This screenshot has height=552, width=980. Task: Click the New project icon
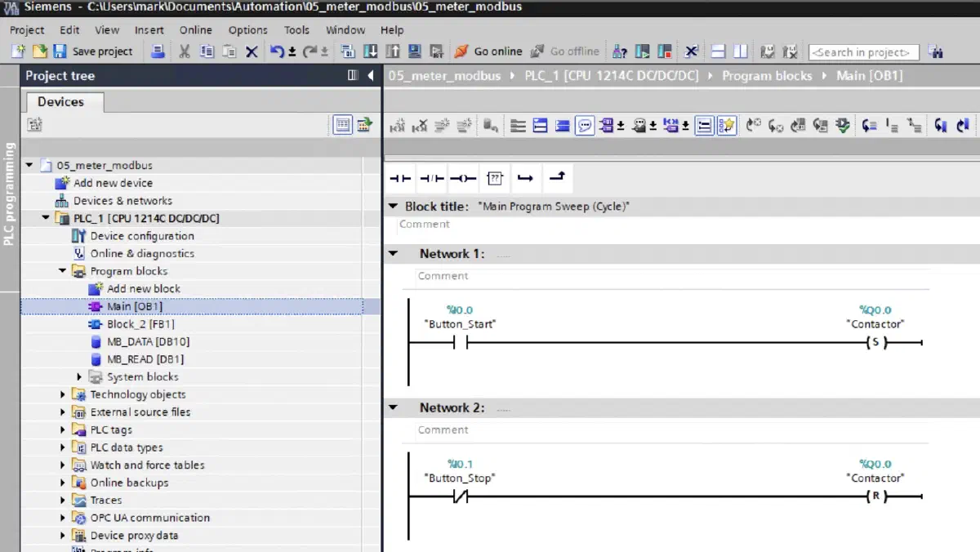click(18, 51)
